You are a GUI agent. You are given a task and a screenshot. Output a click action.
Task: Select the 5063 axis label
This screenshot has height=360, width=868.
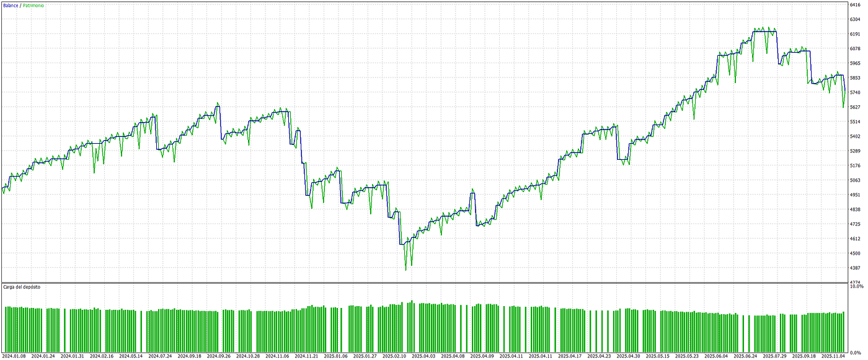[855, 180]
